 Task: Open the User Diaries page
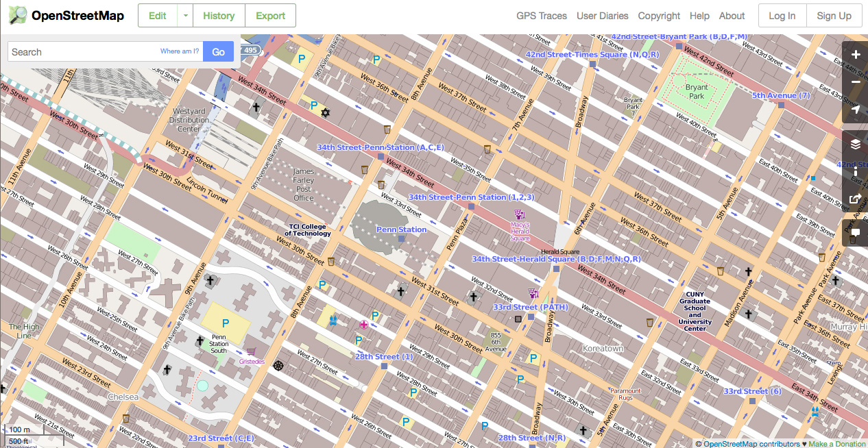tap(602, 16)
